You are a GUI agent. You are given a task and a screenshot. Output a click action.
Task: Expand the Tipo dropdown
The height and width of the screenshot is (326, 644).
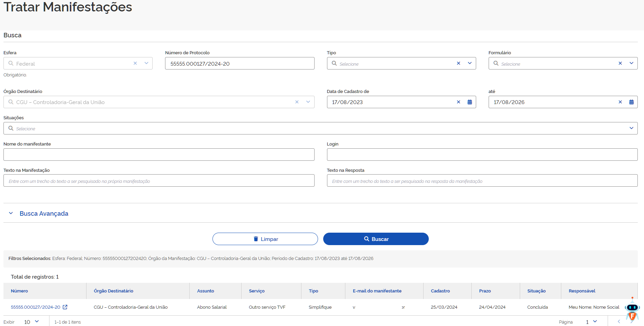pyautogui.click(x=470, y=63)
